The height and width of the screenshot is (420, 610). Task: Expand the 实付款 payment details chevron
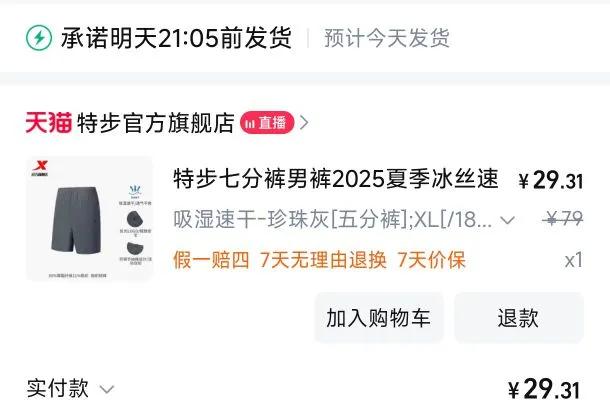pyautogui.click(x=107, y=389)
